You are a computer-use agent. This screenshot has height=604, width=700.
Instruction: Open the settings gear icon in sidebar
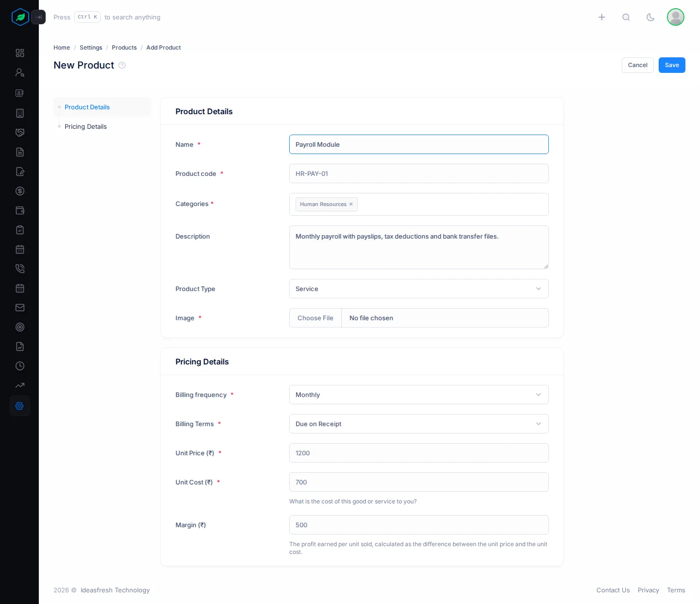click(x=20, y=406)
